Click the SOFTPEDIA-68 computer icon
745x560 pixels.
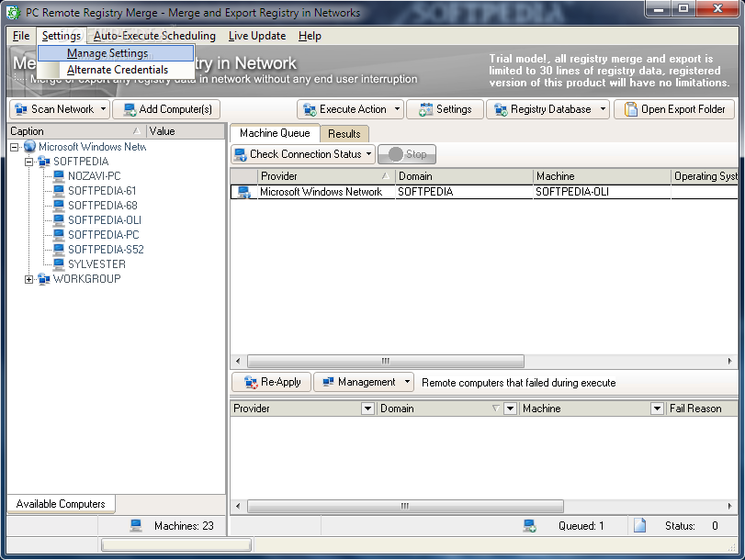[59, 206]
